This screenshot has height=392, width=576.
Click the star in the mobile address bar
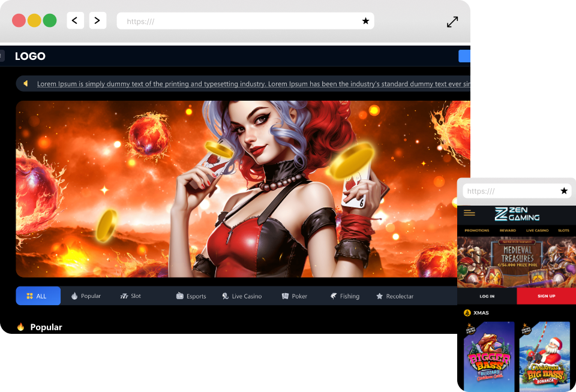coord(564,191)
